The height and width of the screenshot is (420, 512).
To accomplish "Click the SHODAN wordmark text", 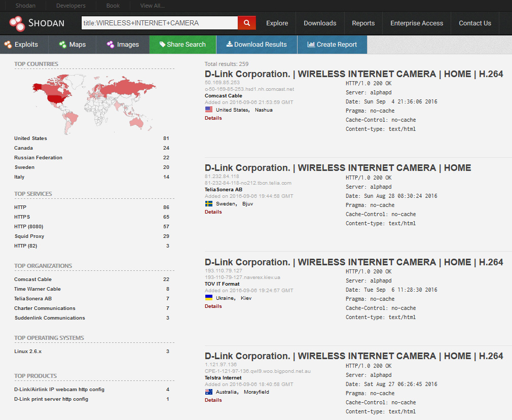I will [46, 23].
